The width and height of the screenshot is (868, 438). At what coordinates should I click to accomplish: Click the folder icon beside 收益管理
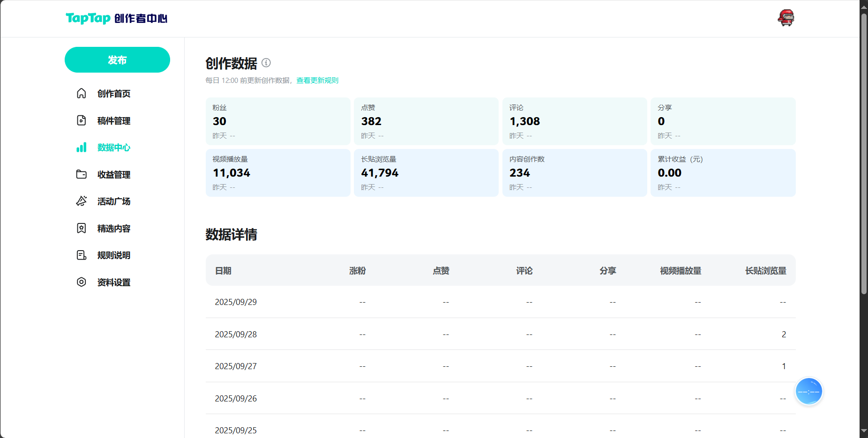click(82, 174)
